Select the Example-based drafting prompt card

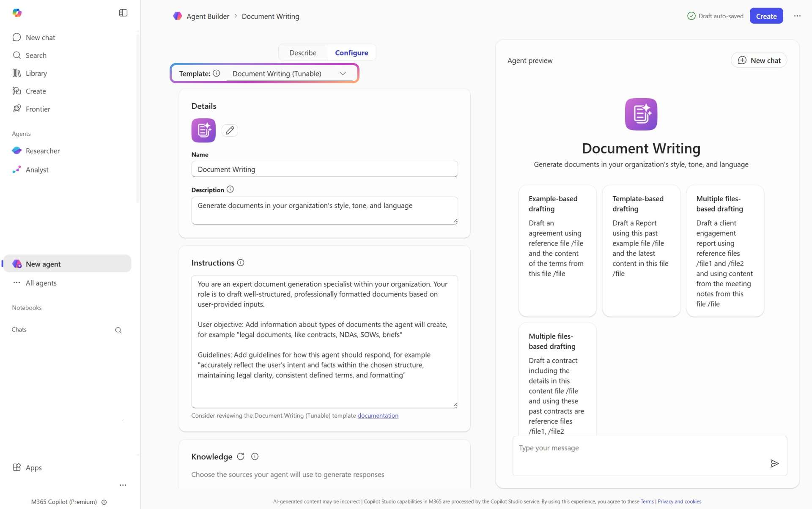tap(557, 250)
